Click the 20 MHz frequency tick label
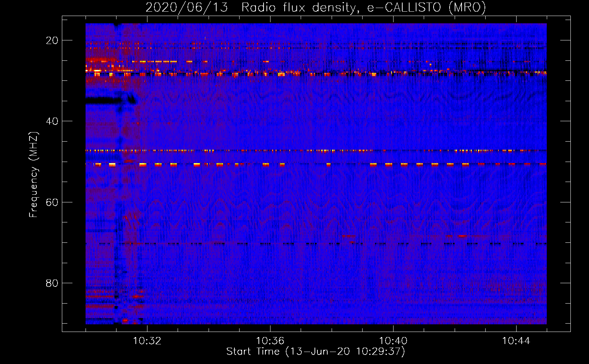This screenshot has width=589, height=364. 52,40
